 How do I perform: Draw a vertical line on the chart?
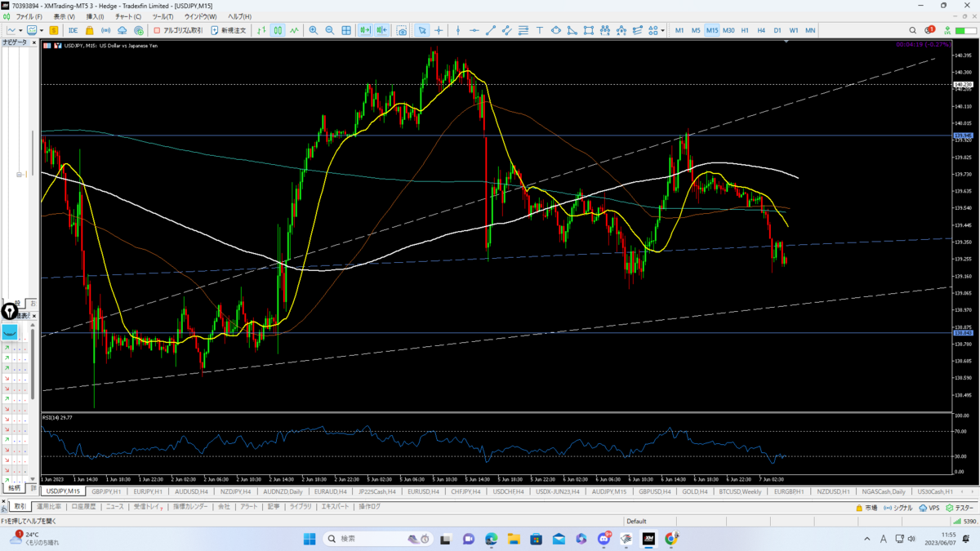click(x=457, y=30)
